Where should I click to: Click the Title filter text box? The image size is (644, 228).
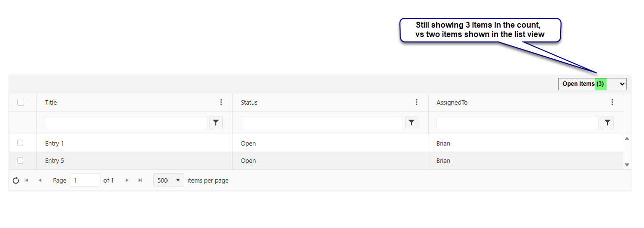tap(126, 123)
